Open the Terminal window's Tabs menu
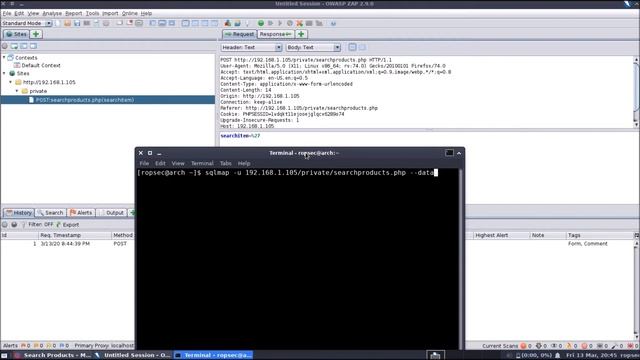Screen dimensions: 640x360 (226, 163)
